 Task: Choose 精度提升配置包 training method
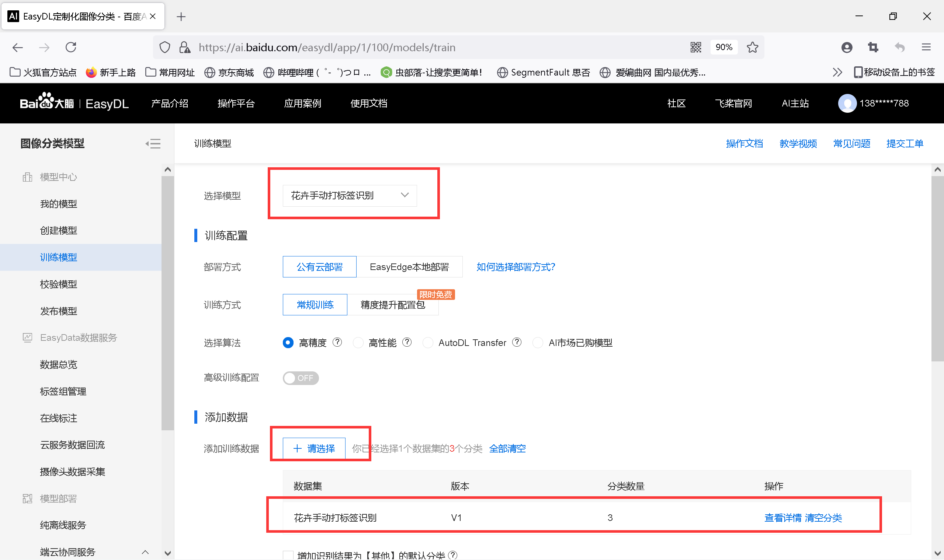[393, 305]
